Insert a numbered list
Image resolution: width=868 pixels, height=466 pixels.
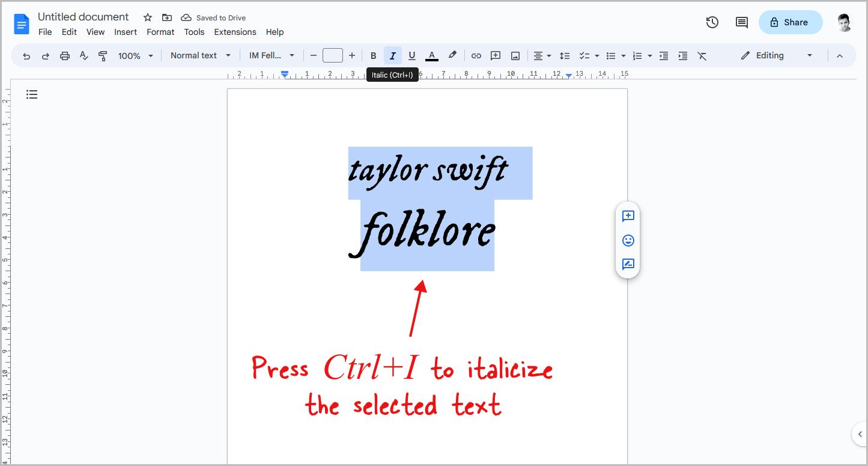coord(637,56)
